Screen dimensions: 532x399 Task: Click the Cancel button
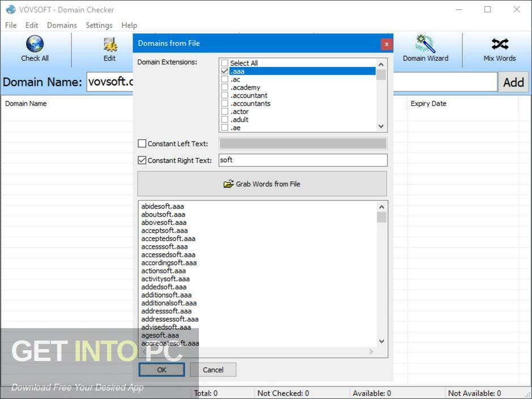tap(213, 370)
